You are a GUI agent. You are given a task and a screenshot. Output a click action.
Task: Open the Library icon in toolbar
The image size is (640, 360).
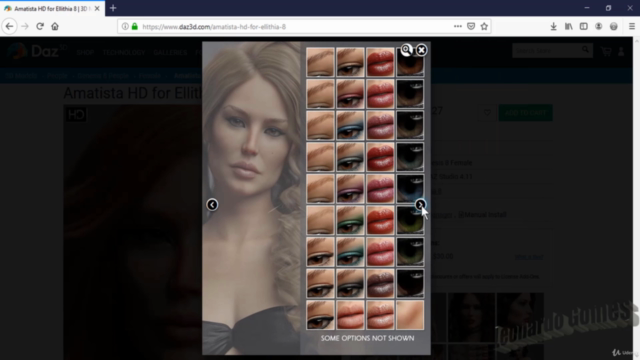click(x=568, y=27)
